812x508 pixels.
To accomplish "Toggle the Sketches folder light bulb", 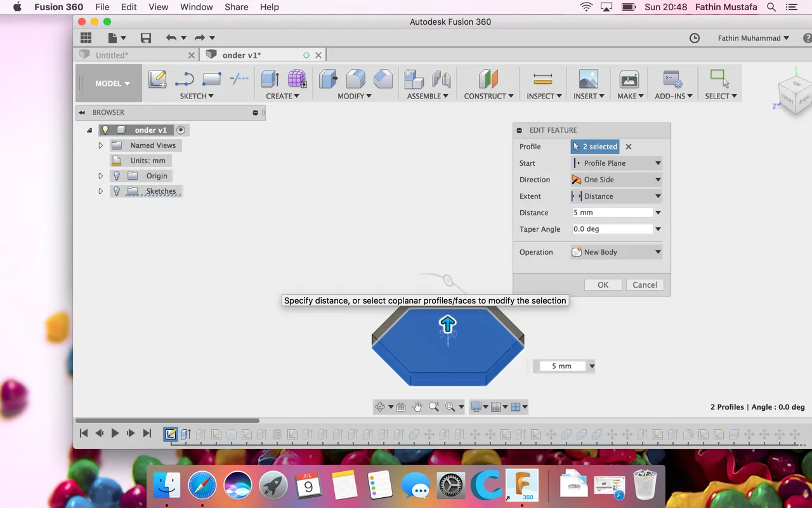I will tap(117, 191).
